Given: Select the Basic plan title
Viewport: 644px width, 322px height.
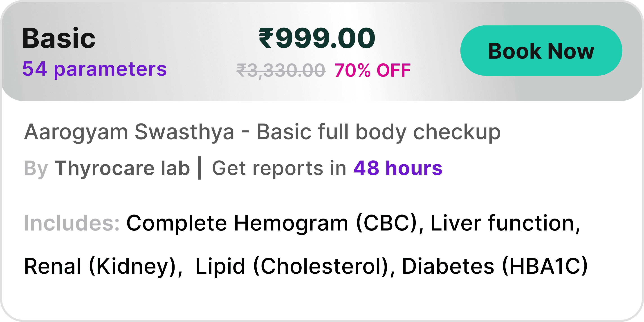Looking at the screenshot, I should (x=59, y=38).
